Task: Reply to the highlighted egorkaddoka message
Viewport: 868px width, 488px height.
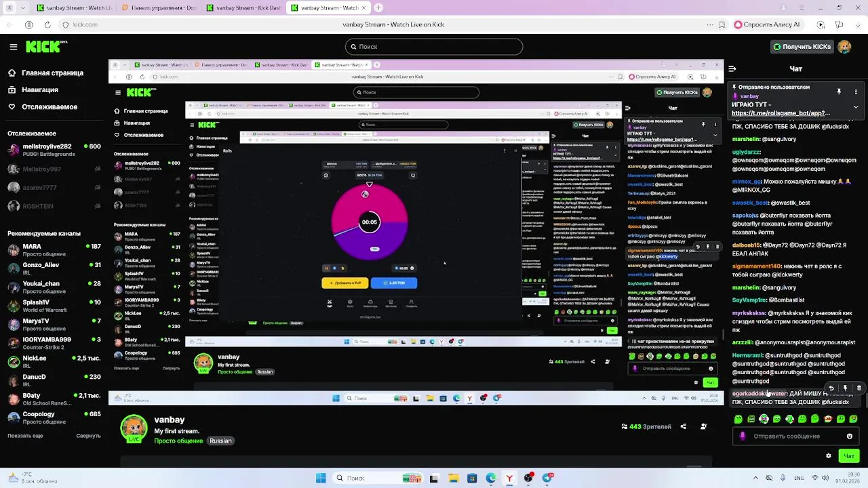Action: pos(831,388)
